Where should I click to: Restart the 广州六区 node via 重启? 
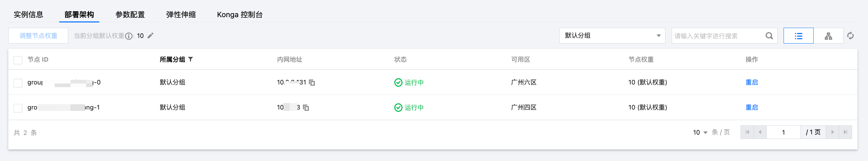pyautogui.click(x=751, y=82)
